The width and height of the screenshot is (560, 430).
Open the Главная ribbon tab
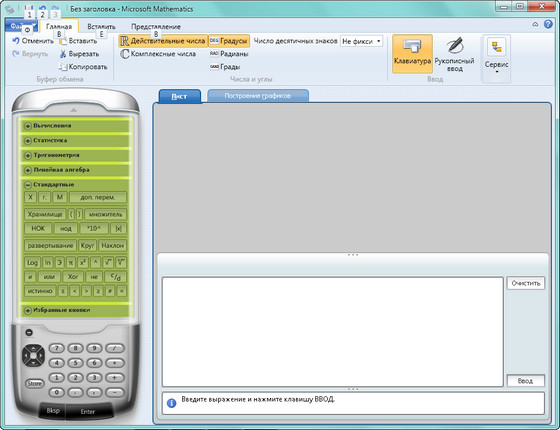pos(59,26)
